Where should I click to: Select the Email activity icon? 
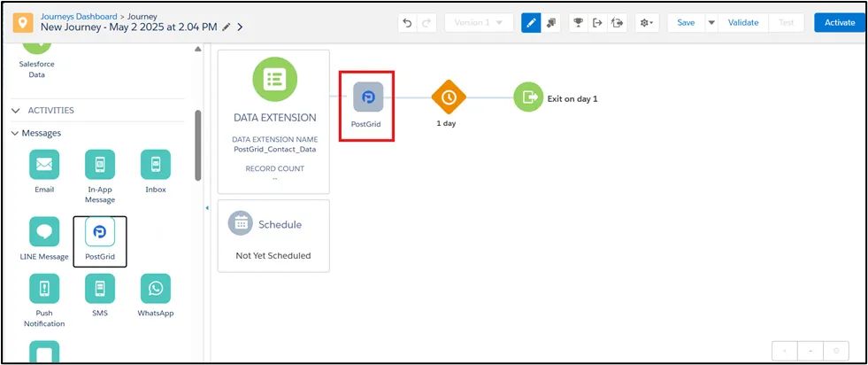click(44, 165)
